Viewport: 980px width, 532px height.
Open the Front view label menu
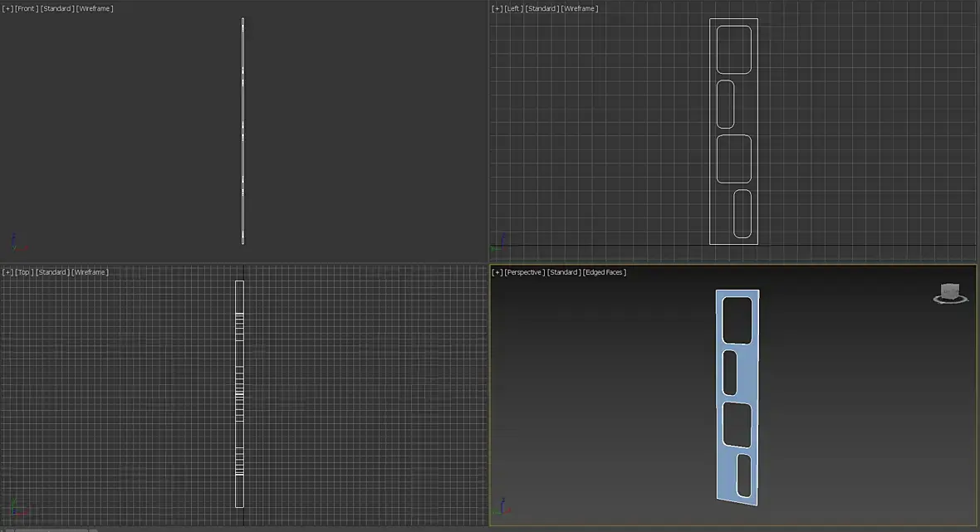click(27, 9)
